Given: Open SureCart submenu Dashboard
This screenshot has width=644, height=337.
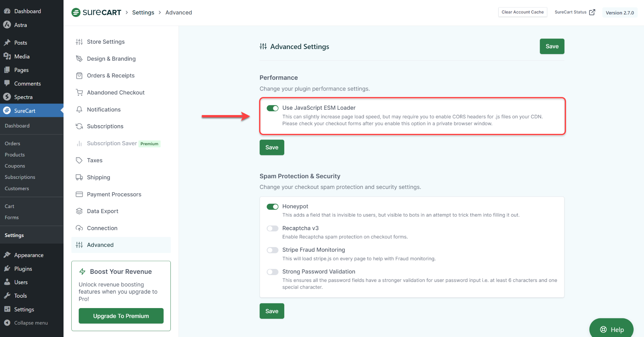Looking at the screenshot, I should tap(17, 126).
